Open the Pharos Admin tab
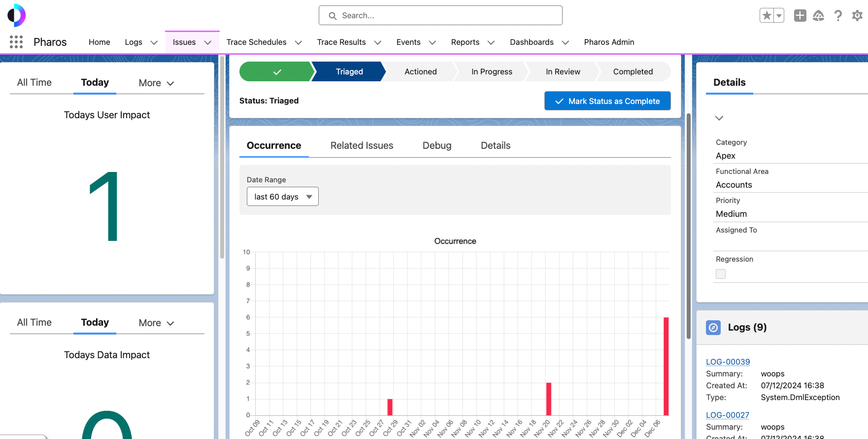Viewport: 868px width, 439px height. (609, 42)
